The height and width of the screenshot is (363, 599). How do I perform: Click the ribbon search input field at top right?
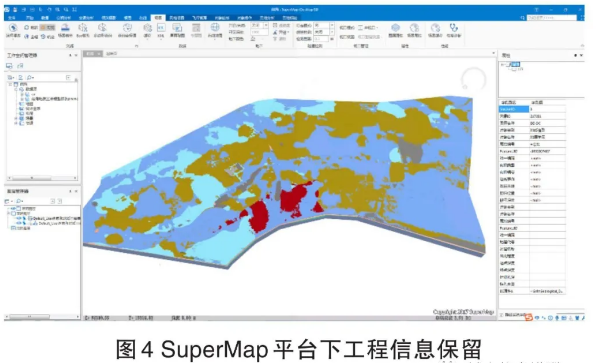pos(552,18)
